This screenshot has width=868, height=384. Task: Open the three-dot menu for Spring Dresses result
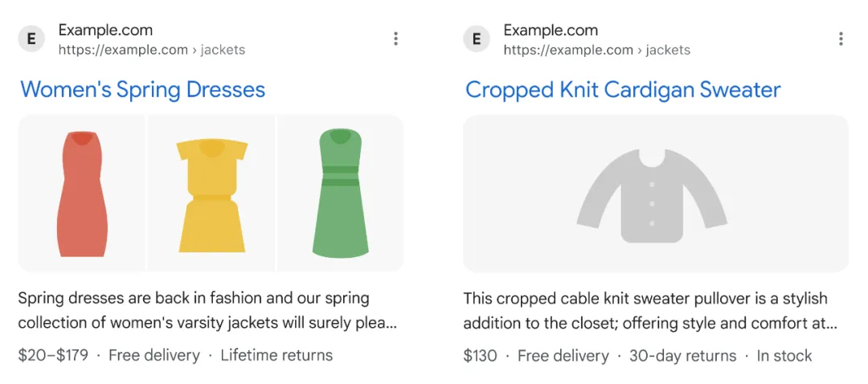[x=395, y=39]
